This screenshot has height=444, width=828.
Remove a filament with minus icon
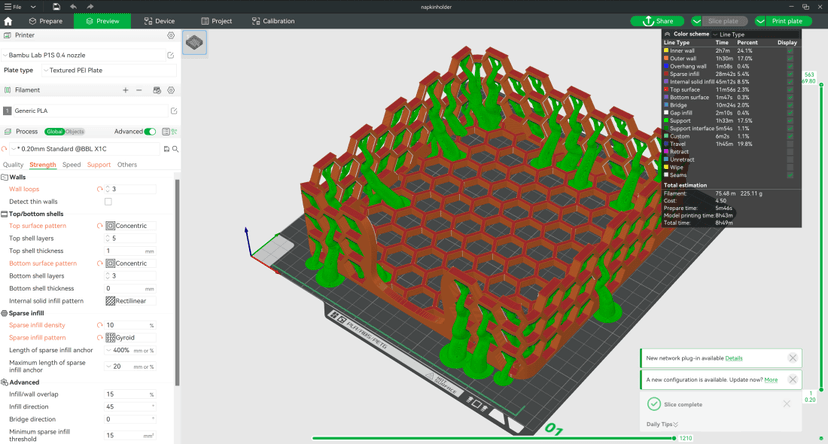(x=139, y=90)
